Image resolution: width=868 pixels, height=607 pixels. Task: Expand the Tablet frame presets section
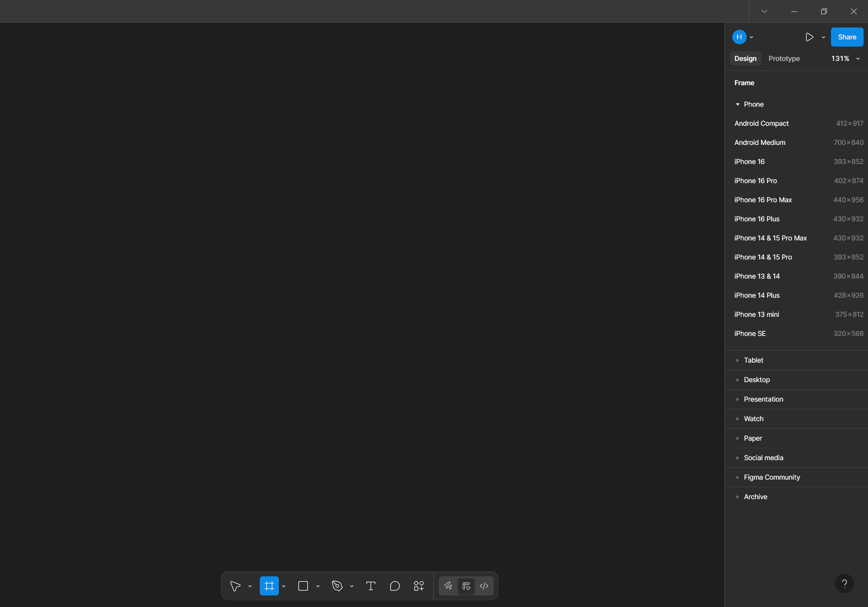[753, 360]
